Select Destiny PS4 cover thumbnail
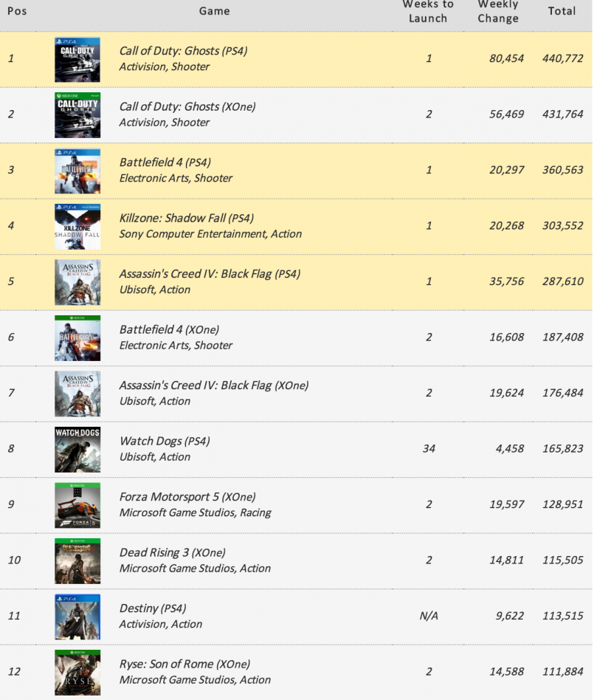This screenshot has height=700, width=594. [x=77, y=617]
